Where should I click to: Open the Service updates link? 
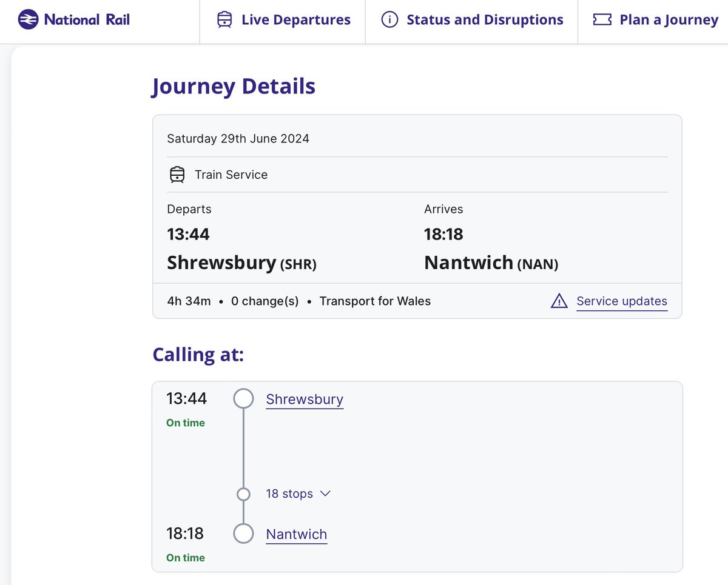tap(622, 301)
